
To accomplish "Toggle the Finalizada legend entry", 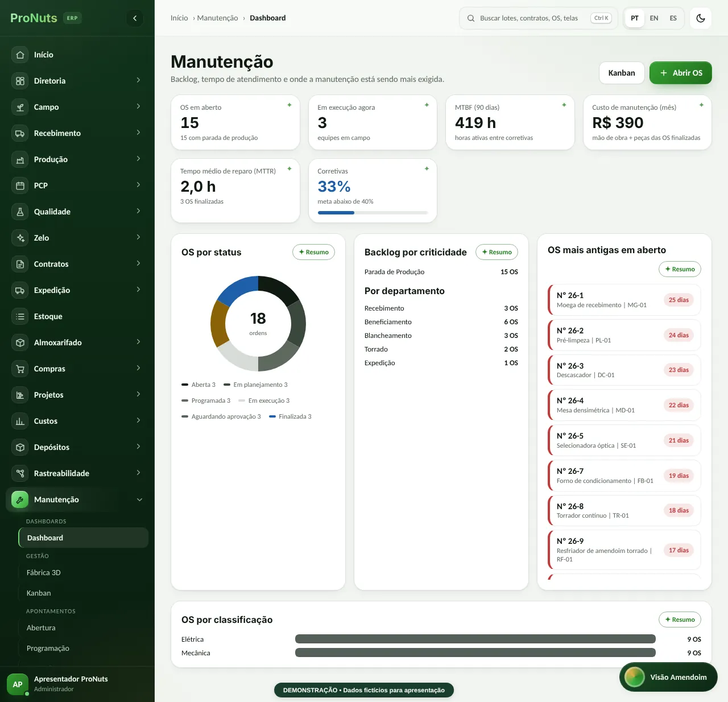I will pyautogui.click(x=290, y=416).
